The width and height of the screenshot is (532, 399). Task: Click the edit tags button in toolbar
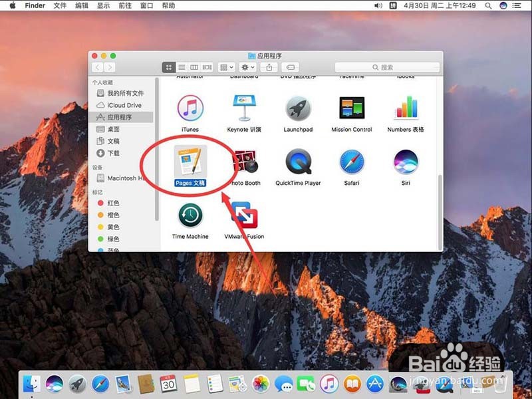291,67
